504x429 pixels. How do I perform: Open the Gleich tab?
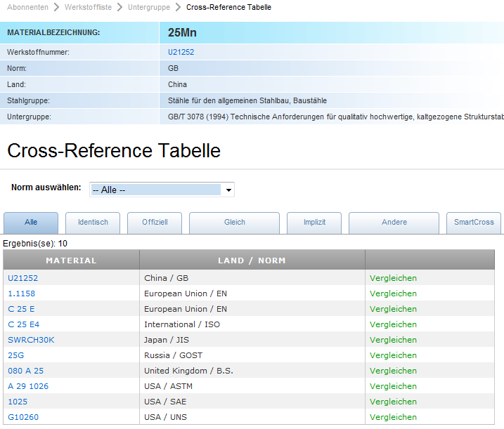click(234, 223)
